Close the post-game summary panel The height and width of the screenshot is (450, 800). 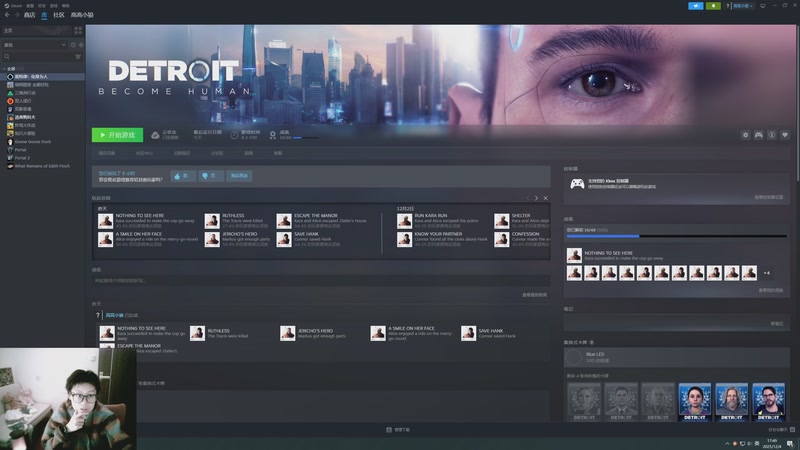pyautogui.click(x=545, y=198)
